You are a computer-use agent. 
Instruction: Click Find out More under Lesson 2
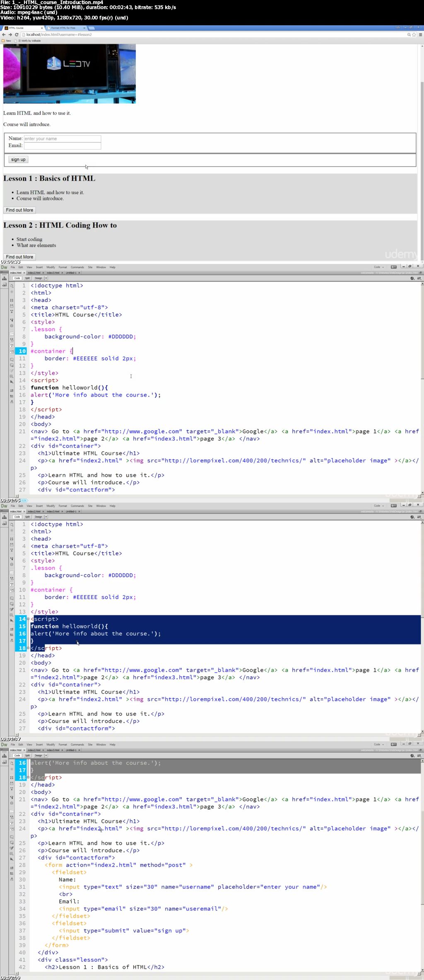[19, 257]
